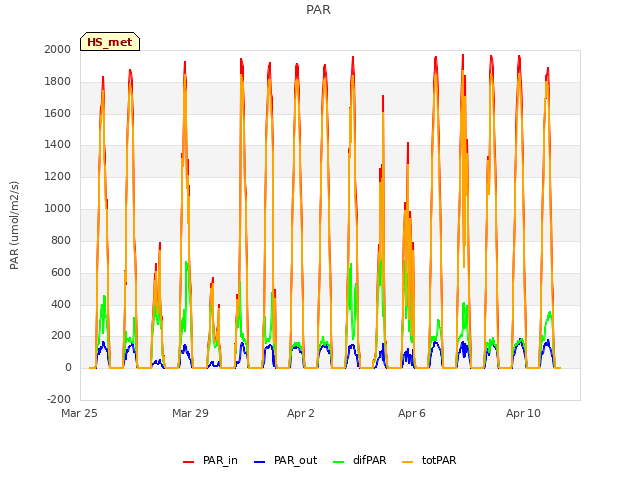This screenshot has height=480, width=640.
Task: Click the 0 y-axis tick label
Action: coord(68,367)
